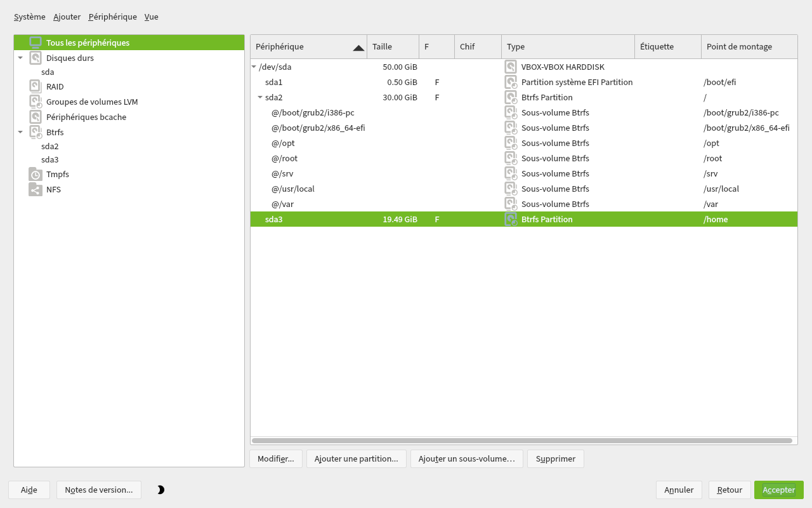Screen dimensions: 812x508
Task: Click the bcache devices icon
Action: tap(36, 117)
